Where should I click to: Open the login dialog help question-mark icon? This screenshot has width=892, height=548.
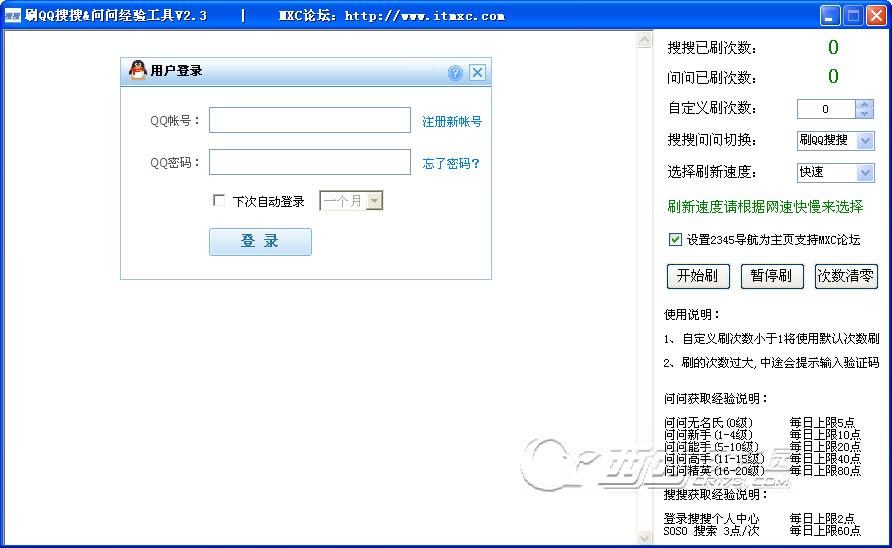click(x=455, y=73)
